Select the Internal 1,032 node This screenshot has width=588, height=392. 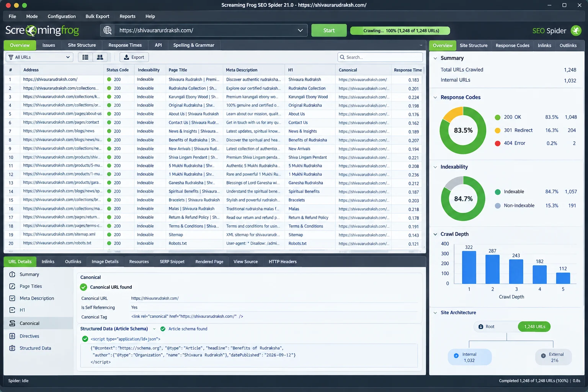(470, 357)
